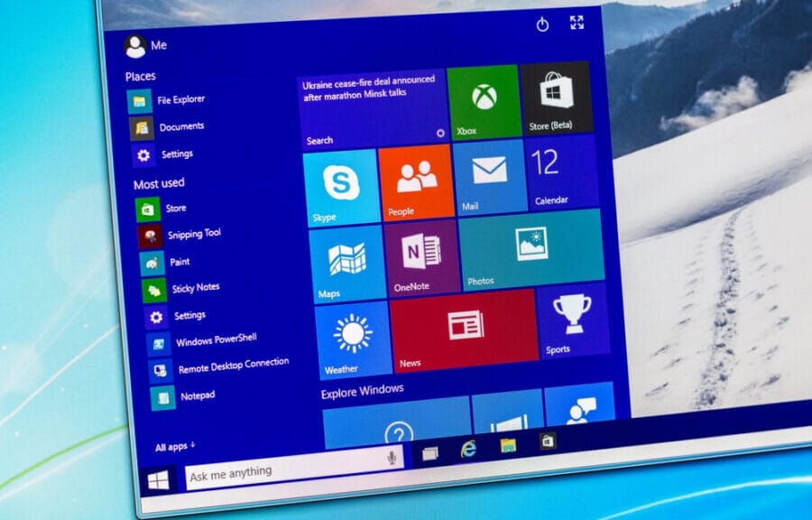Open the People tile

click(416, 182)
